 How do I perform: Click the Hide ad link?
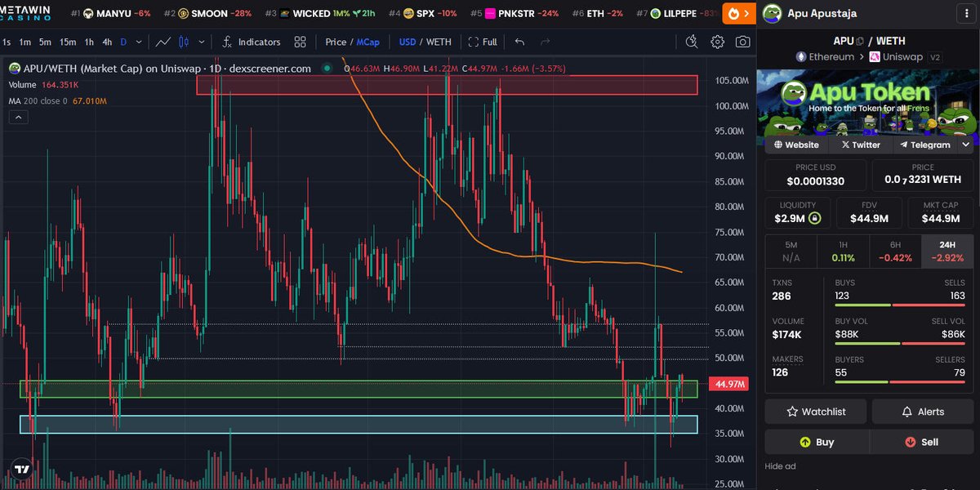(780, 466)
